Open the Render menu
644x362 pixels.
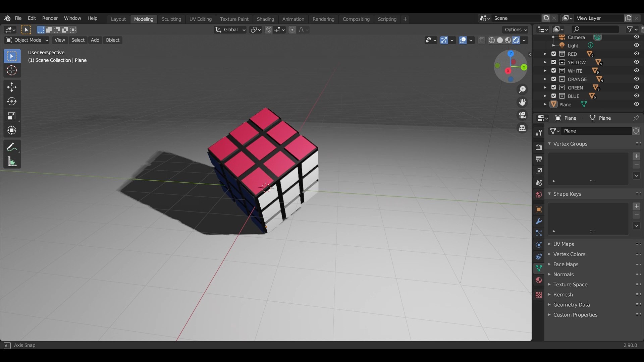click(x=50, y=18)
